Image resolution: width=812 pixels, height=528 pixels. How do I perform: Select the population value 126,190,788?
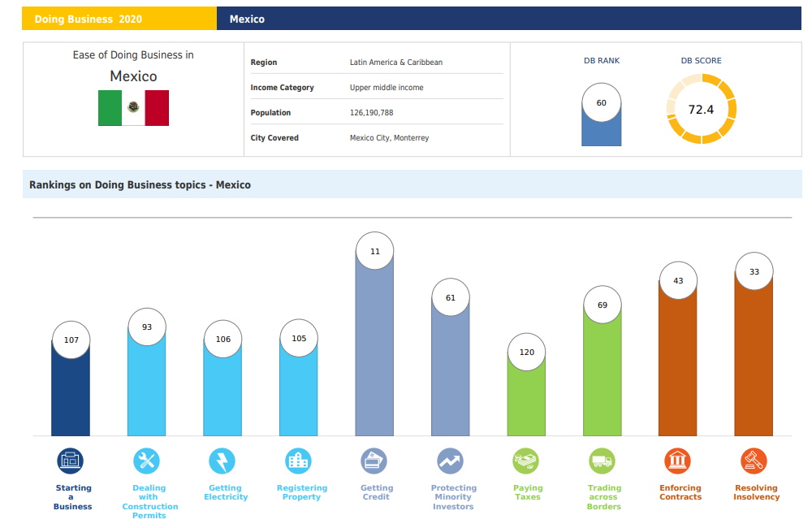click(371, 112)
